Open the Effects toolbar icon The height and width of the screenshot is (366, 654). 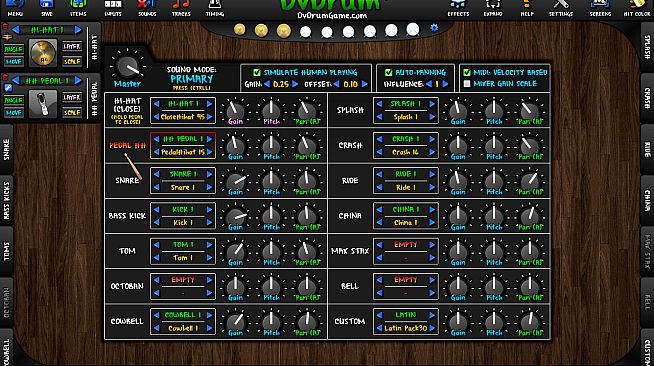point(458,8)
